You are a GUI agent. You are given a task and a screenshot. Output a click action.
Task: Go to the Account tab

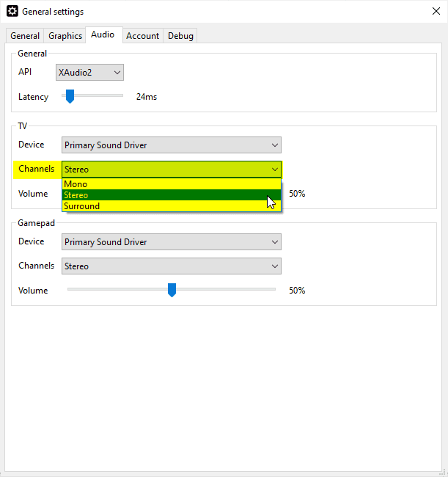[142, 36]
